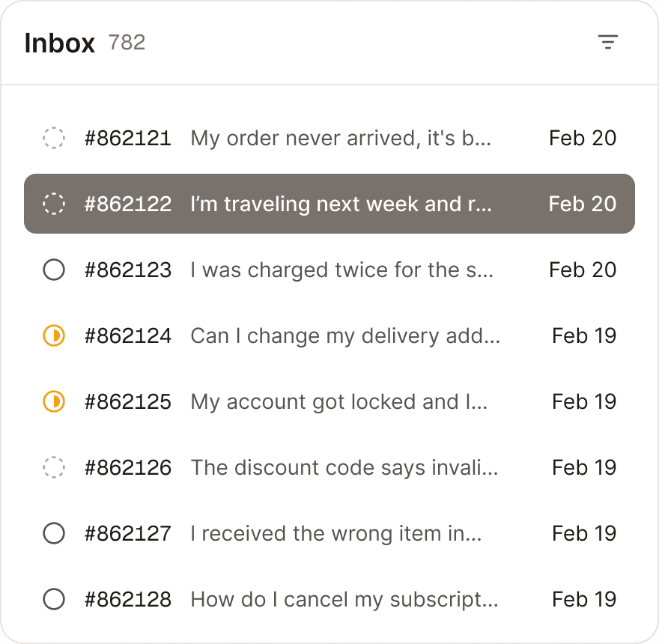Screen dimensions: 659x644
Task: Open ticket about order never arrived
Action: tap(341, 138)
